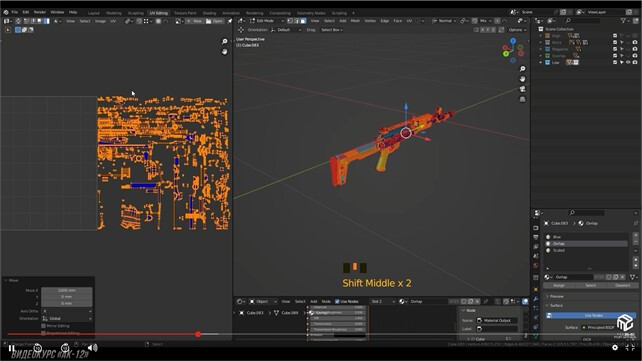Click the Use Nodes button in properties

click(591, 316)
